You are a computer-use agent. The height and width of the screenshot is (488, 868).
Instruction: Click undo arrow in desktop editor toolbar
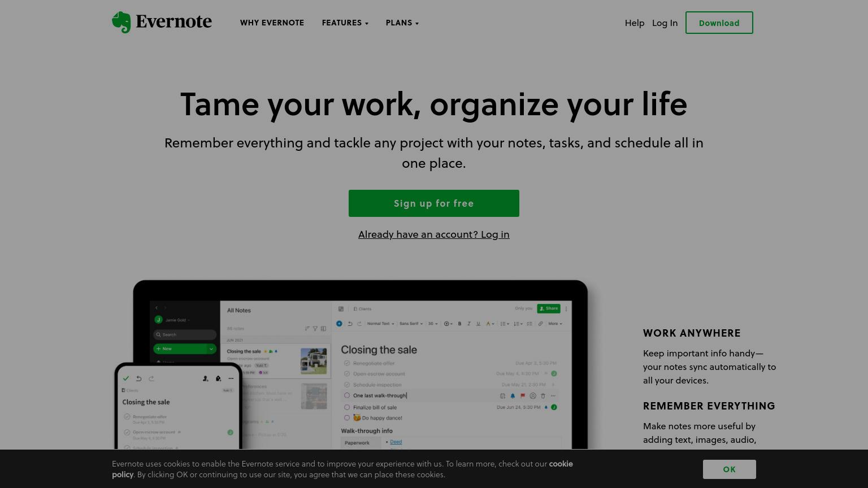click(350, 324)
